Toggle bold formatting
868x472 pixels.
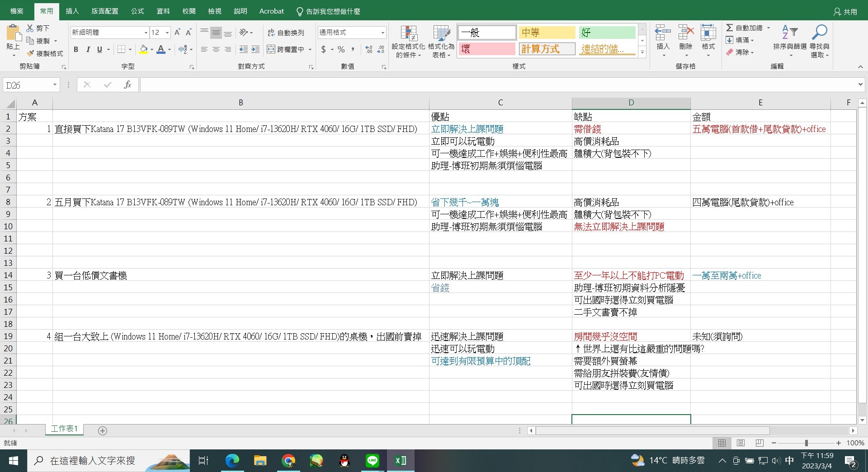click(x=76, y=49)
